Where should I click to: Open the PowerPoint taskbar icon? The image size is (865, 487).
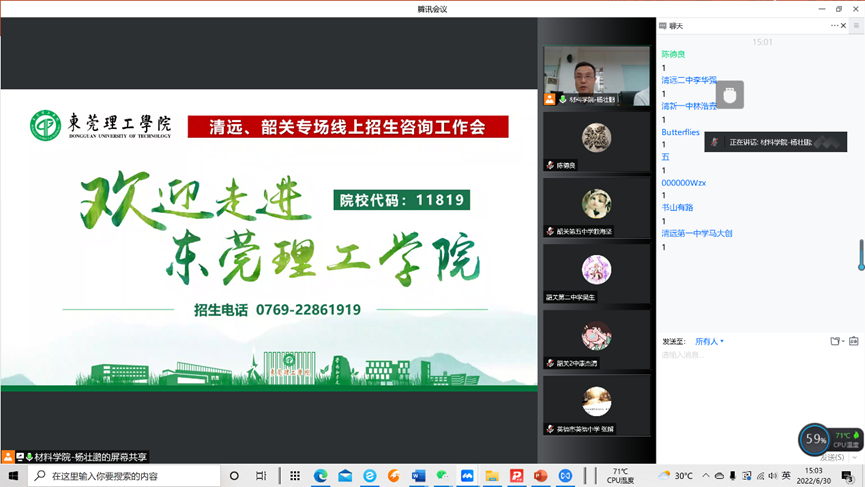(x=541, y=476)
